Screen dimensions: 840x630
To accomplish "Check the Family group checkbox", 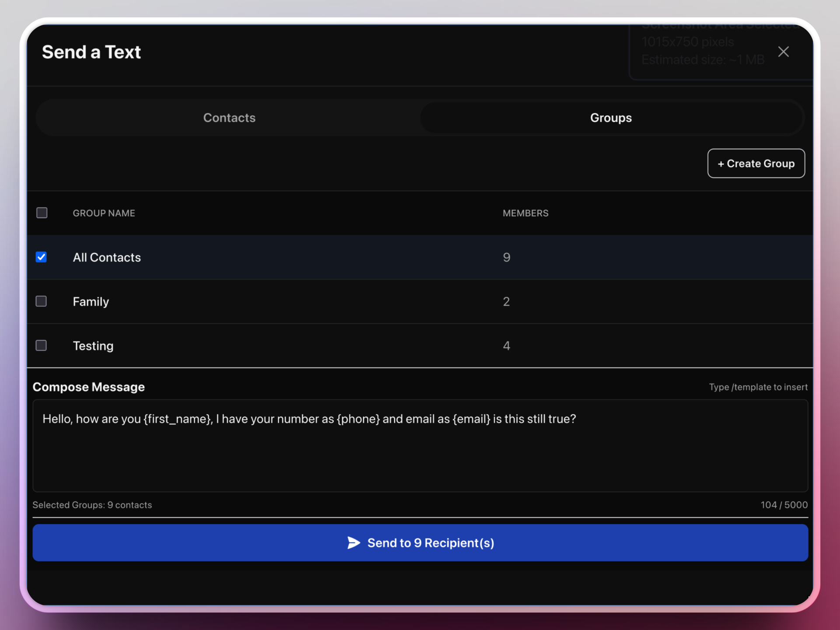I will tap(42, 301).
